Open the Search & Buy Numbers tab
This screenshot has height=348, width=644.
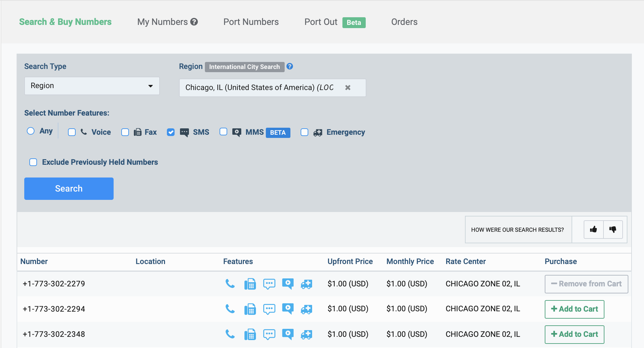pyautogui.click(x=65, y=22)
